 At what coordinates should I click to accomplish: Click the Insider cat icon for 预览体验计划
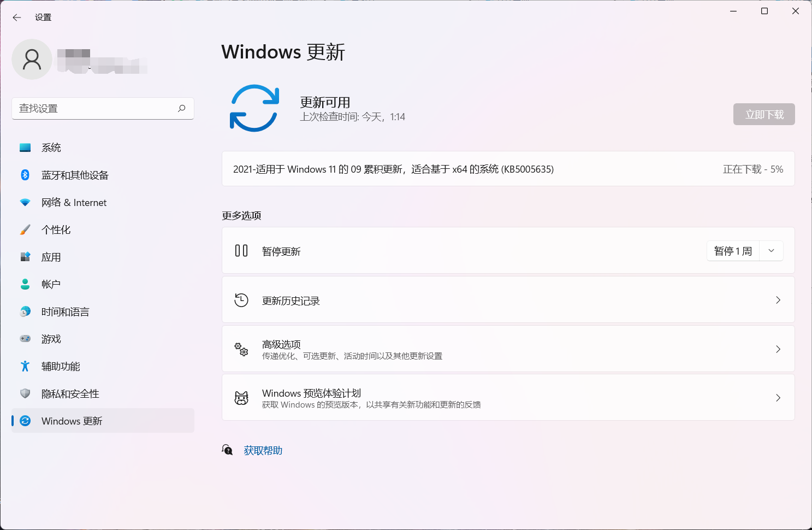coord(241,398)
